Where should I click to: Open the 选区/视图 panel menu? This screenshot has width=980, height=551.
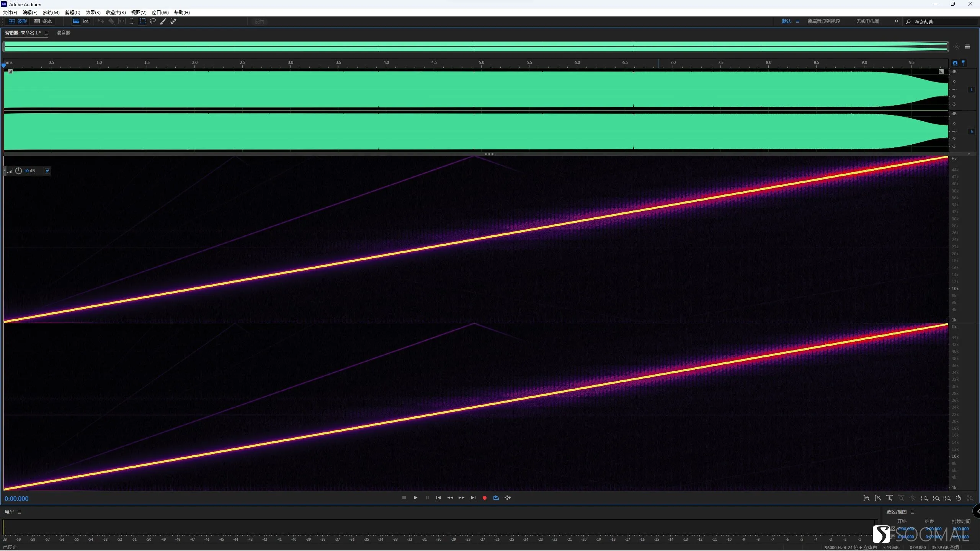point(912,512)
